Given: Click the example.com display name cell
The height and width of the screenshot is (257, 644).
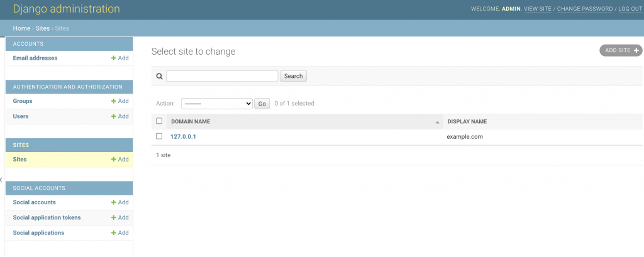Looking at the screenshot, I should 465,137.
